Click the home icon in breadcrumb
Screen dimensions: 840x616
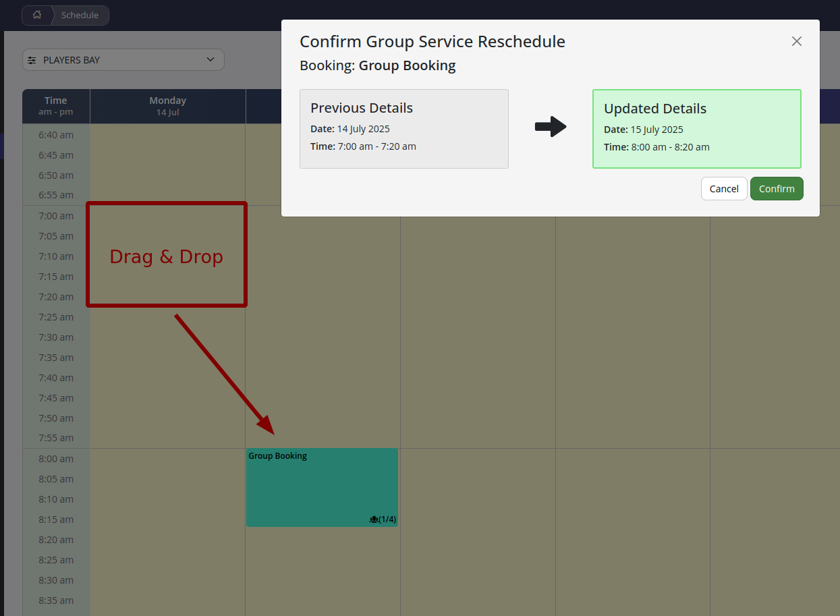coord(37,15)
